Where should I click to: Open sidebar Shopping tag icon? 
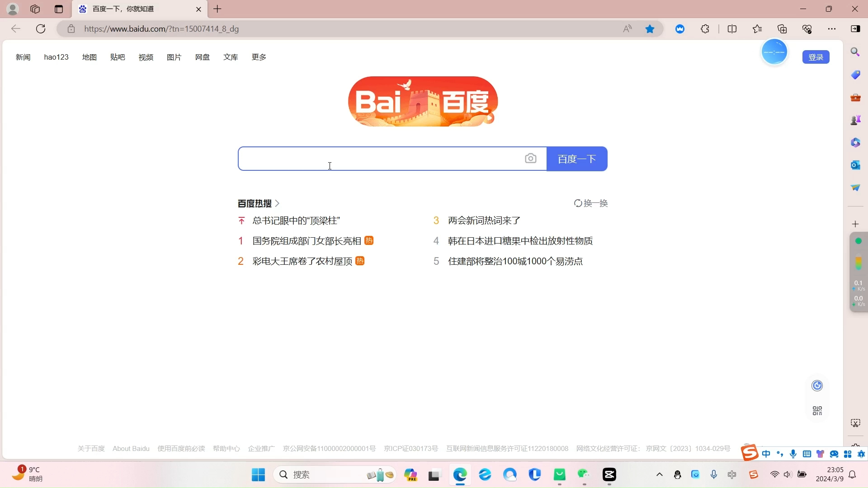point(855,75)
